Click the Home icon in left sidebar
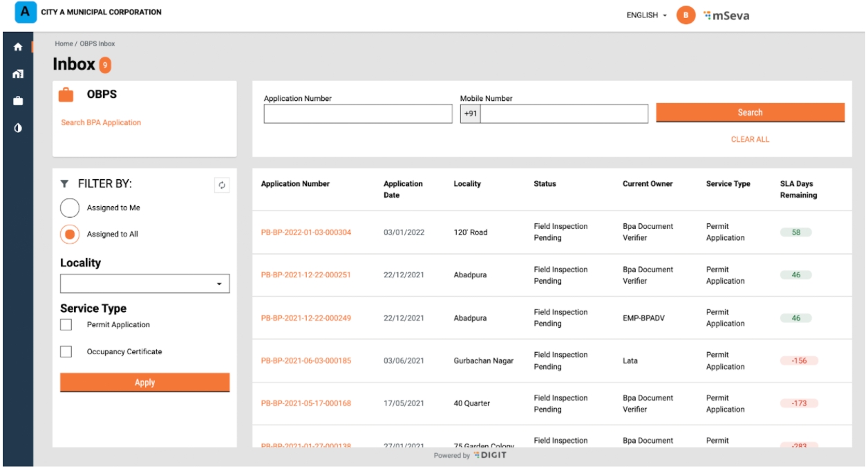868x469 pixels. (x=18, y=47)
